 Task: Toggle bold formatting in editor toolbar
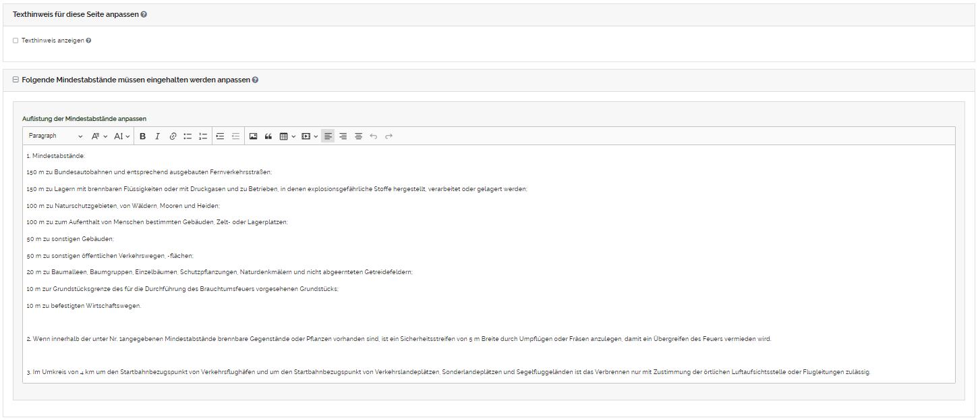(x=142, y=136)
